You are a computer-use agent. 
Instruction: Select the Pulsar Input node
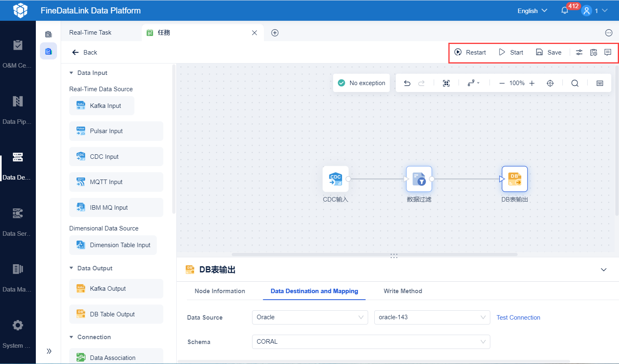[x=116, y=131]
